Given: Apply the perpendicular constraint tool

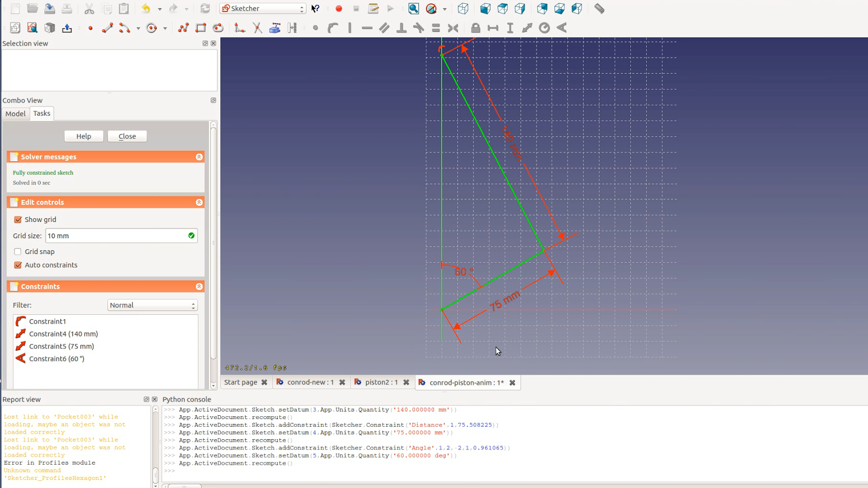Looking at the screenshot, I should tap(401, 28).
